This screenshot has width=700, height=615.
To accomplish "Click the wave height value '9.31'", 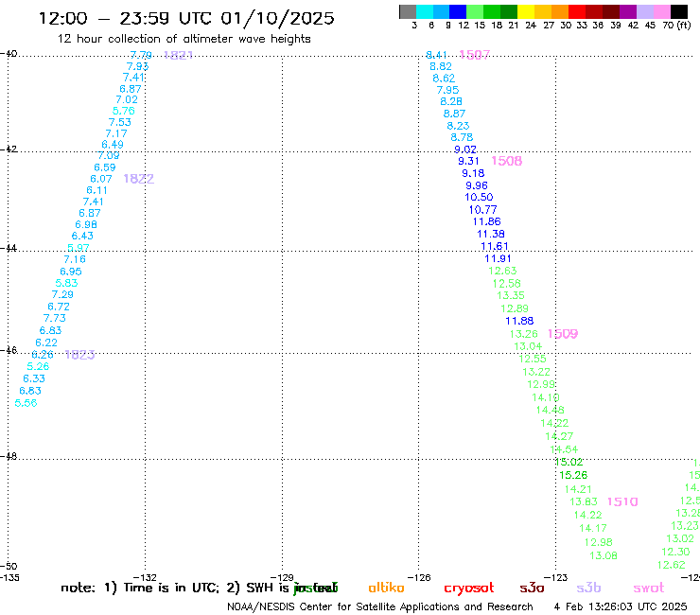I will 469,161.
